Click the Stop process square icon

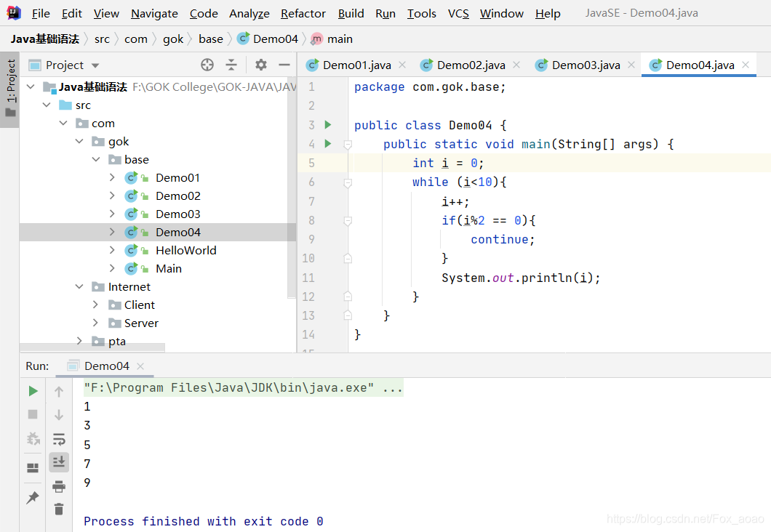(x=33, y=414)
